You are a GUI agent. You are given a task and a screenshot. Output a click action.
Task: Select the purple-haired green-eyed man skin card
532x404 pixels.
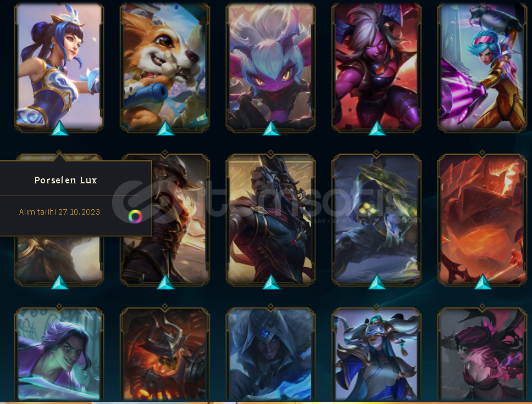59,354
